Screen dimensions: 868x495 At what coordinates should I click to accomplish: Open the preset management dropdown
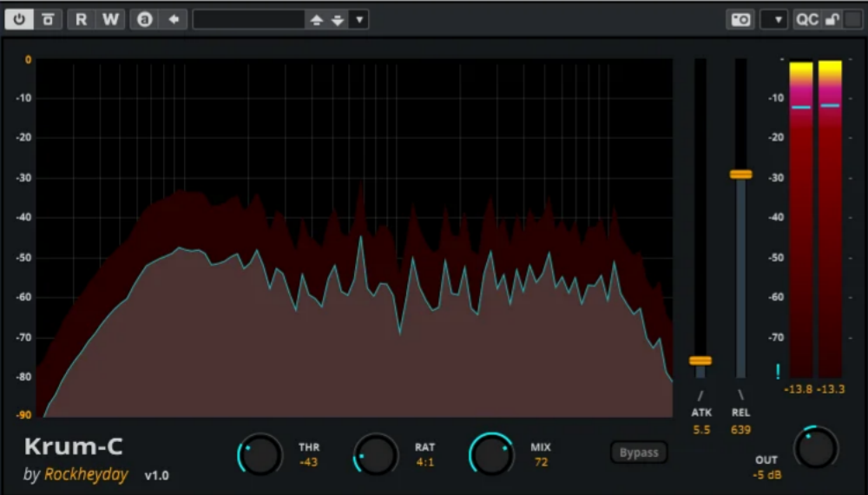(x=359, y=20)
